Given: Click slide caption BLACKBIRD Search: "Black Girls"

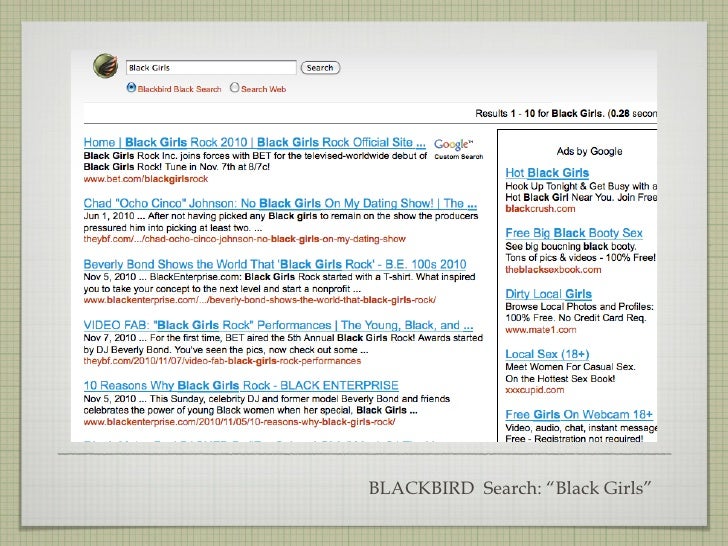Looking at the screenshot, I should click(x=510, y=488).
